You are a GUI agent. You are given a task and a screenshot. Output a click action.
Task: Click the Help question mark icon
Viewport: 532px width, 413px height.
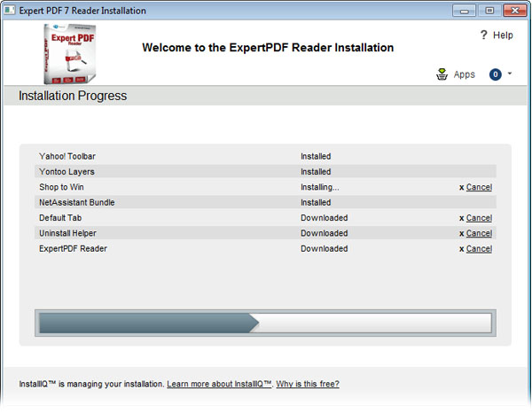click(x=484, y=35)
